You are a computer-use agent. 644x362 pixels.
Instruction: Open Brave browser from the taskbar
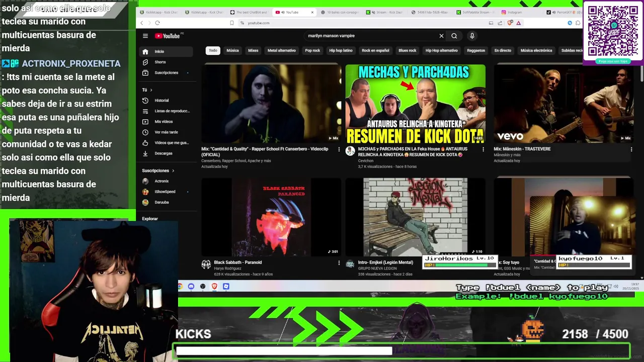(214, 286)
